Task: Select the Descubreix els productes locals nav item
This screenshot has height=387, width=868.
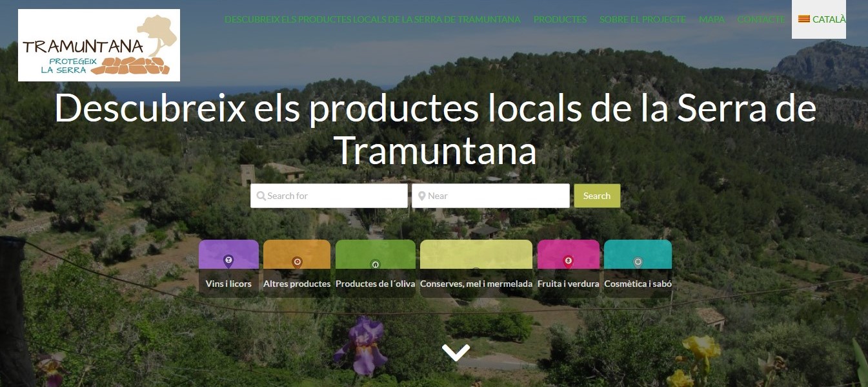Action: click(372, 19)
